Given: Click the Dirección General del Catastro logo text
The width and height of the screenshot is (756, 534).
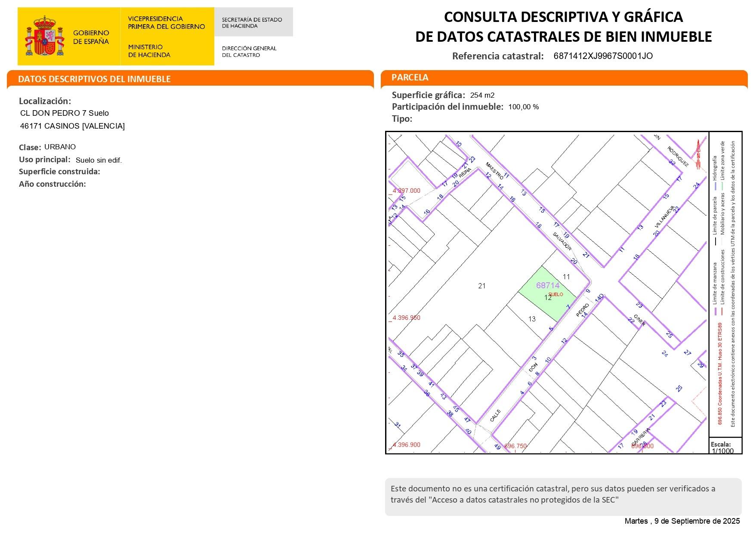Looking at the screenshot, I should (x=249, y=52).
